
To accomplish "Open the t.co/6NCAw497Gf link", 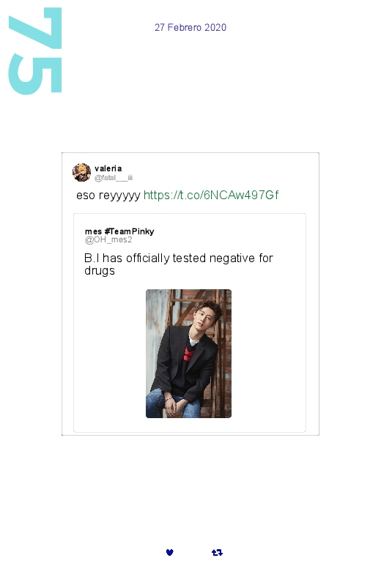I will (211, 195).
